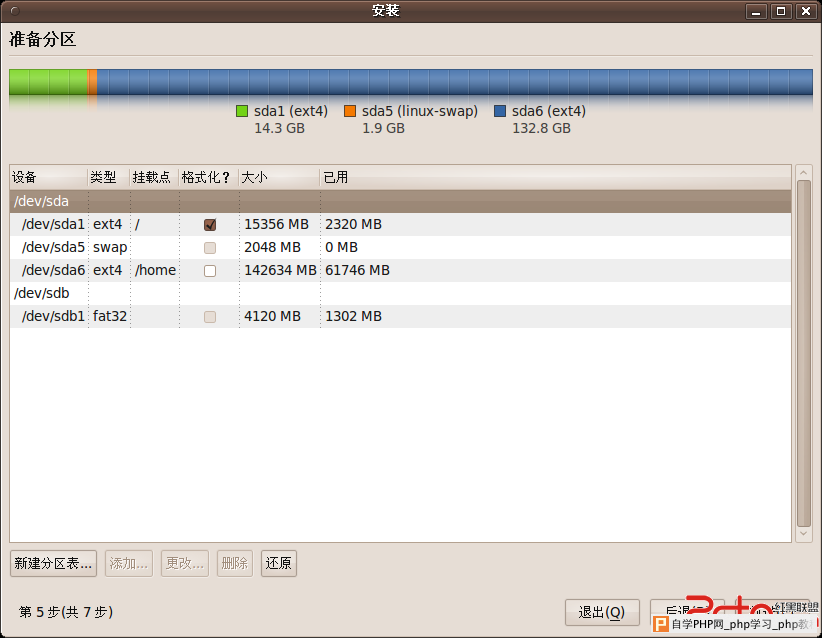Click the 删除 button

(x=235, y=564)
